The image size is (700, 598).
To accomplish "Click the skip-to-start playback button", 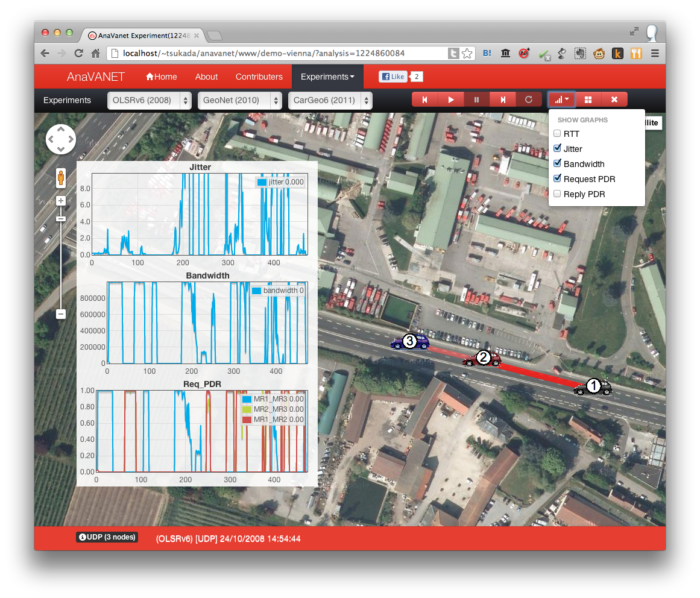I will 424,100.
